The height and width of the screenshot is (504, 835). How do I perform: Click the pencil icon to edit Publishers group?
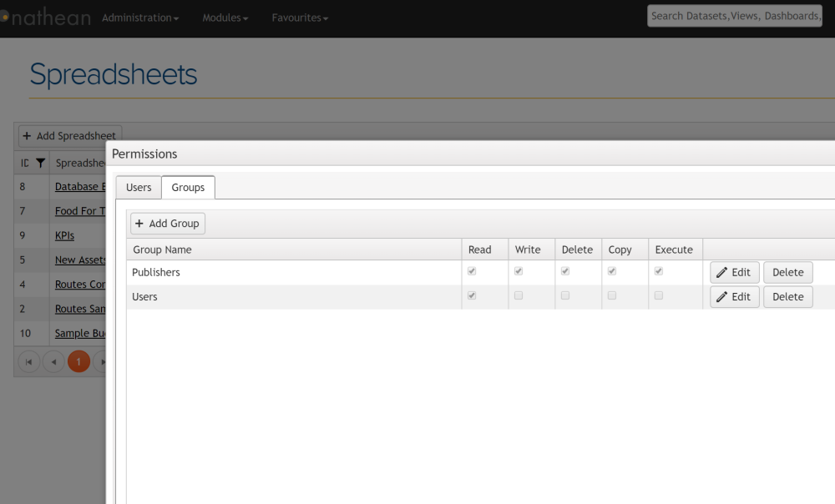(x=723, y=272)
